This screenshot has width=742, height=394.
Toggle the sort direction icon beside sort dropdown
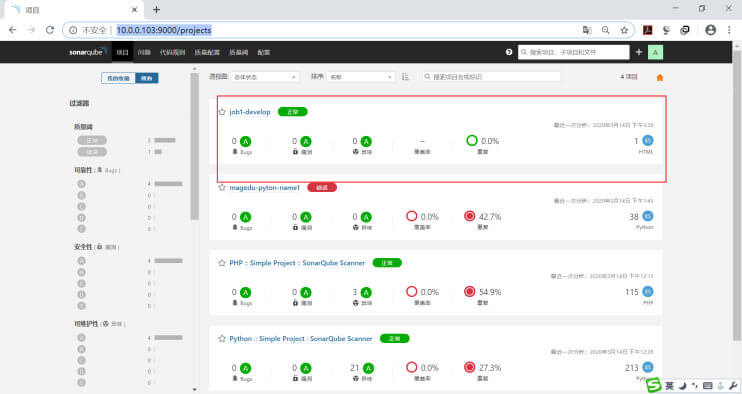[x=405, y=77]
